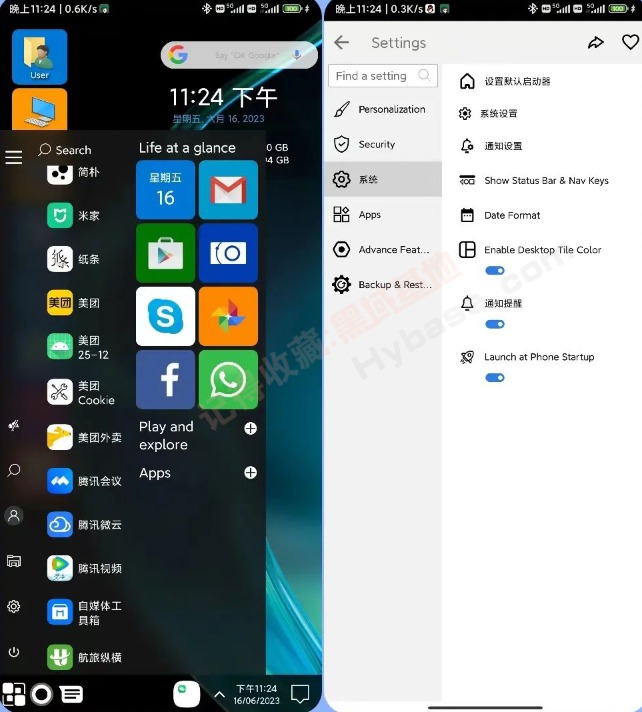Select Personalization settings category
The image size is (642, 712).
383,109
